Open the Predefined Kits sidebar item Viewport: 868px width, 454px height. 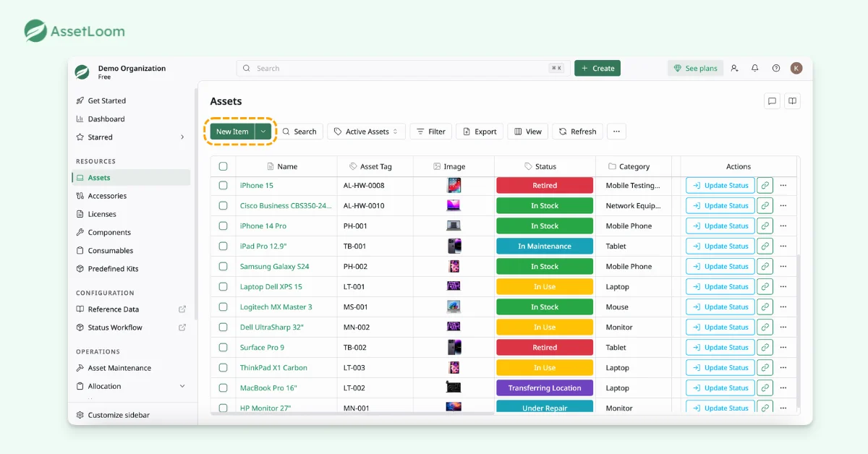tap(132, 269)
